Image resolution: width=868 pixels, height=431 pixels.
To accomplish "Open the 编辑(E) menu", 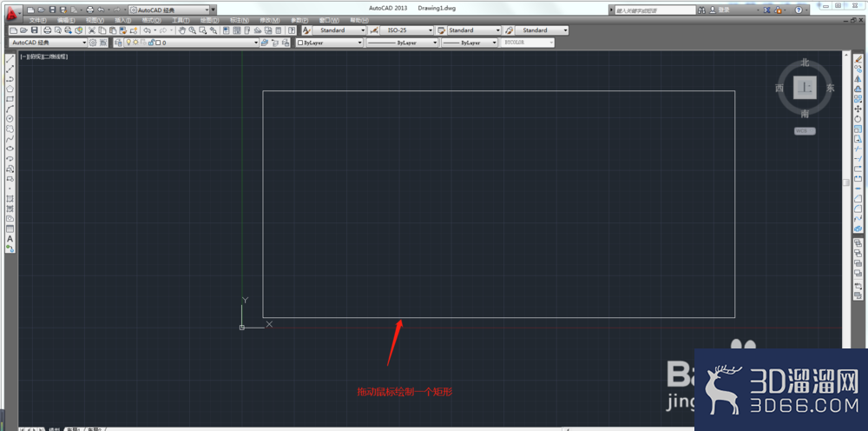I will [67, 21].
